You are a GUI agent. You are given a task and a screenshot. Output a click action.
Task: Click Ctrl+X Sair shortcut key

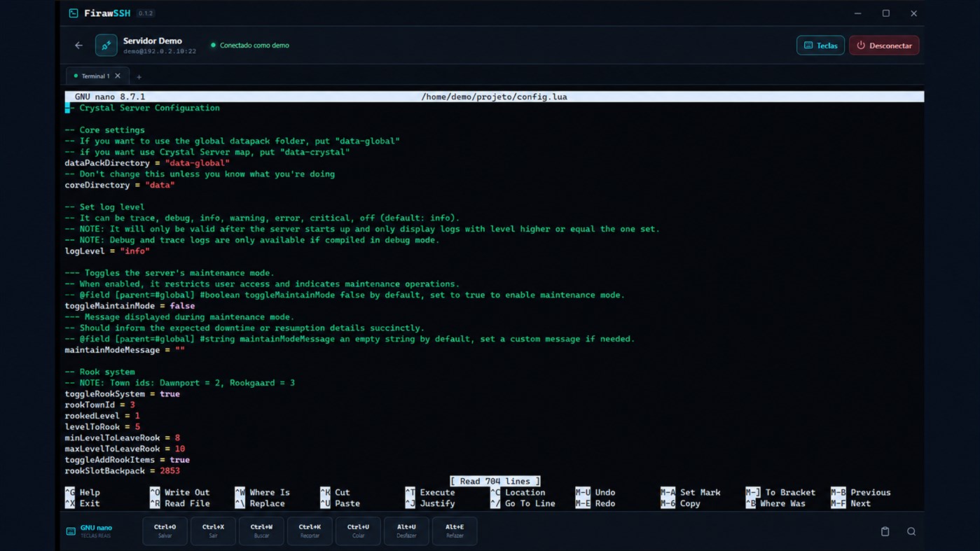(x=213, y=531)
